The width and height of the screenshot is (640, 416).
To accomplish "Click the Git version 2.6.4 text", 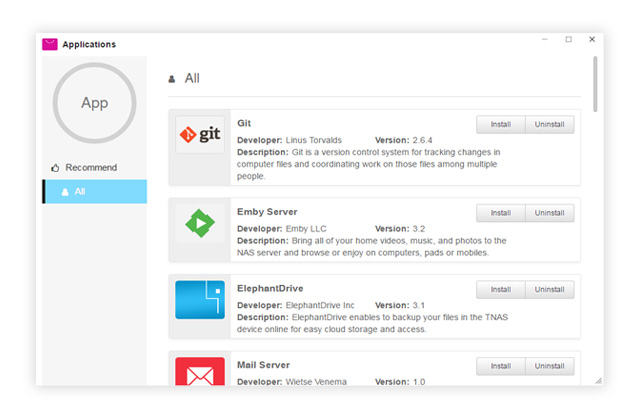I will pyautogui.click(x=422, y=140).
